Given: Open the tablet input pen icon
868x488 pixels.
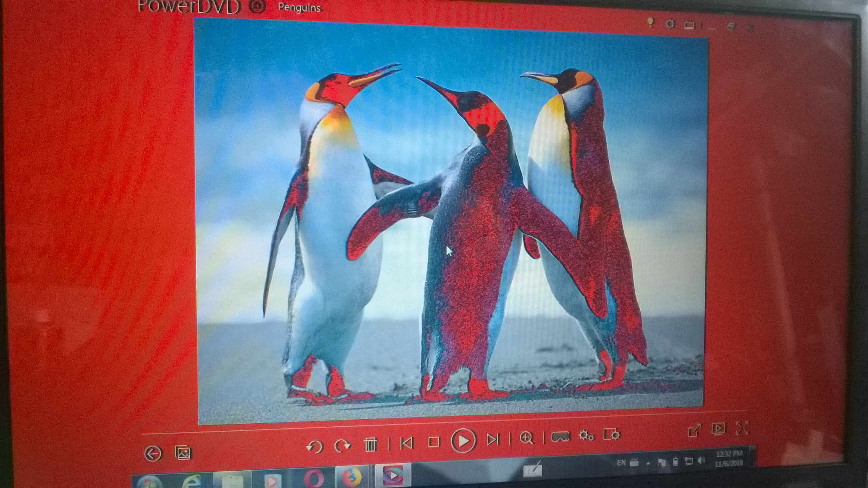Looking at the screenshot, I should 533,469.
